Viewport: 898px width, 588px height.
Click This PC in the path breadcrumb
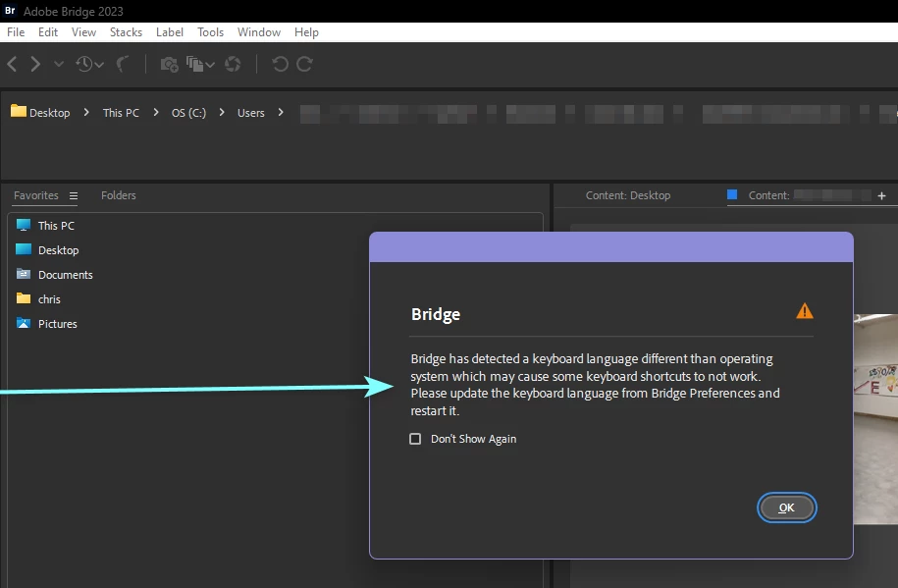pos(121,113)
